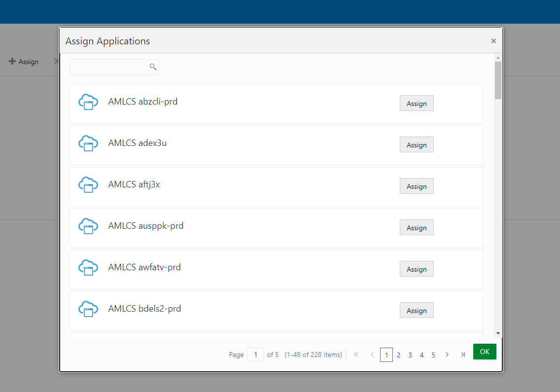Click the + Assign toolbar icon
This screenshot has width=560, height=392.
pos(24,61)
